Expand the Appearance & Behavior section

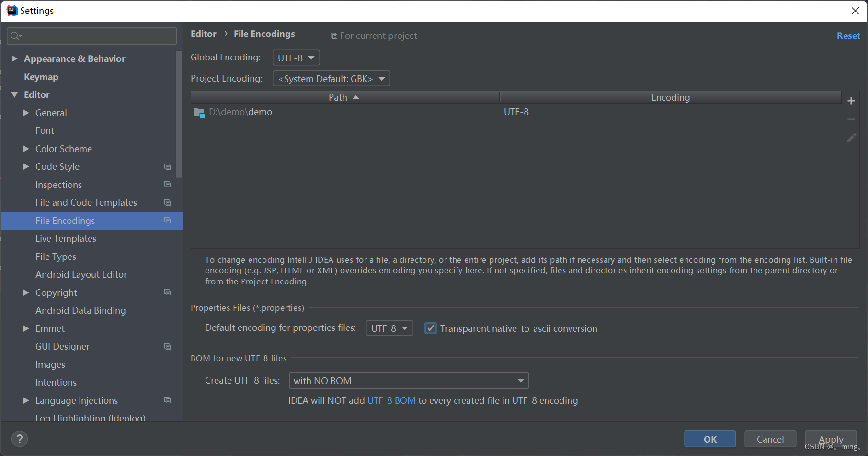tap(14, 58)
